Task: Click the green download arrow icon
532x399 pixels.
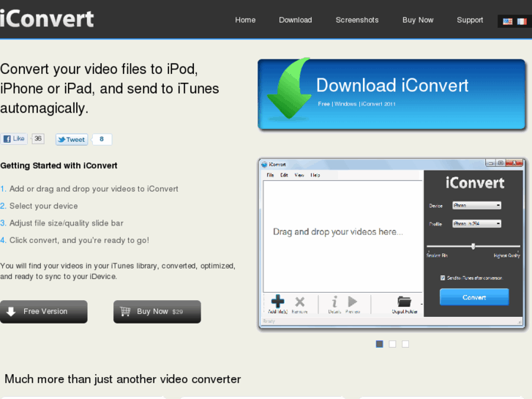Action: pos(289,89)
